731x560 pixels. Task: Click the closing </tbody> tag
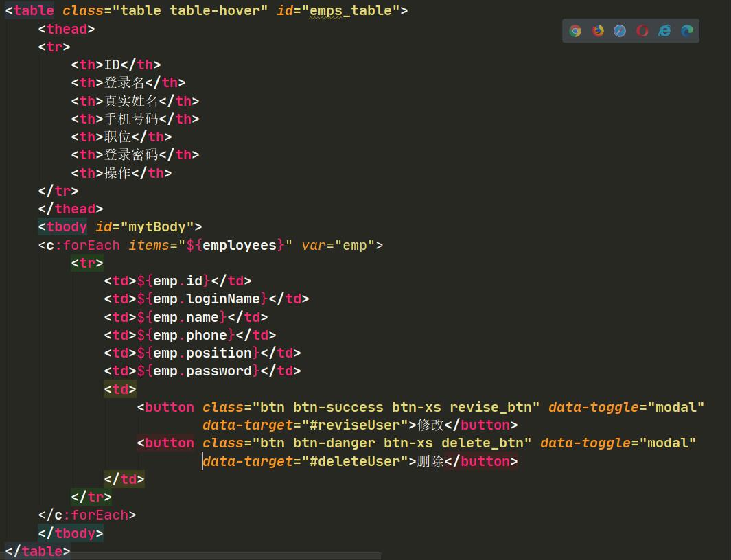point(71,533)
